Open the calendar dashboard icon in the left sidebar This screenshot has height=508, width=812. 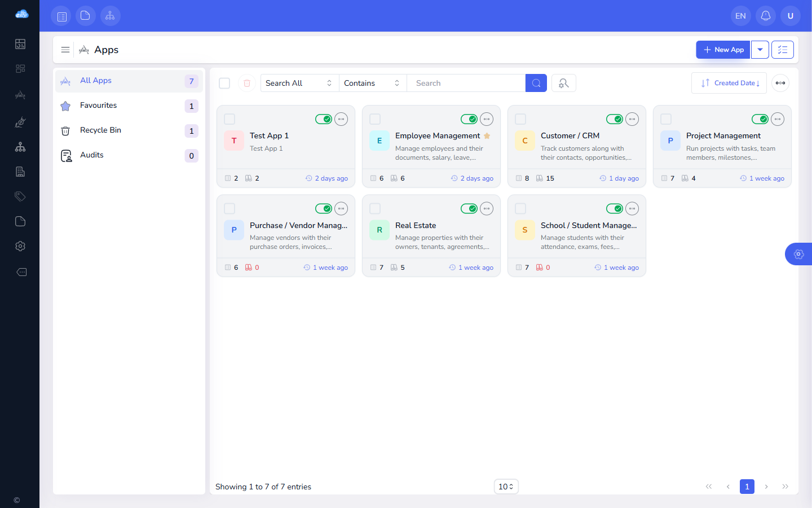pyautogui.click(x=20, y=44)
